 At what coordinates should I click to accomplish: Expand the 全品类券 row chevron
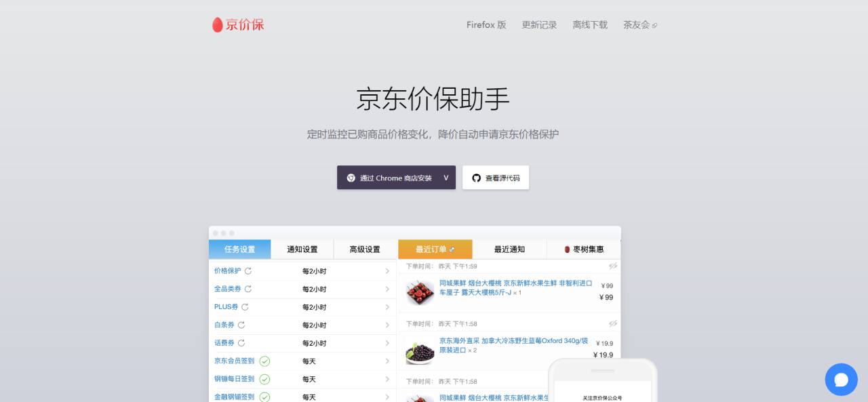click(387, 289)
